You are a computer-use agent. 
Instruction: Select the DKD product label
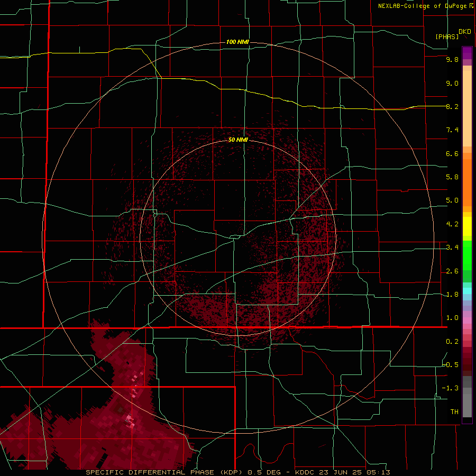pyautogui.click(x=465, y=32)
